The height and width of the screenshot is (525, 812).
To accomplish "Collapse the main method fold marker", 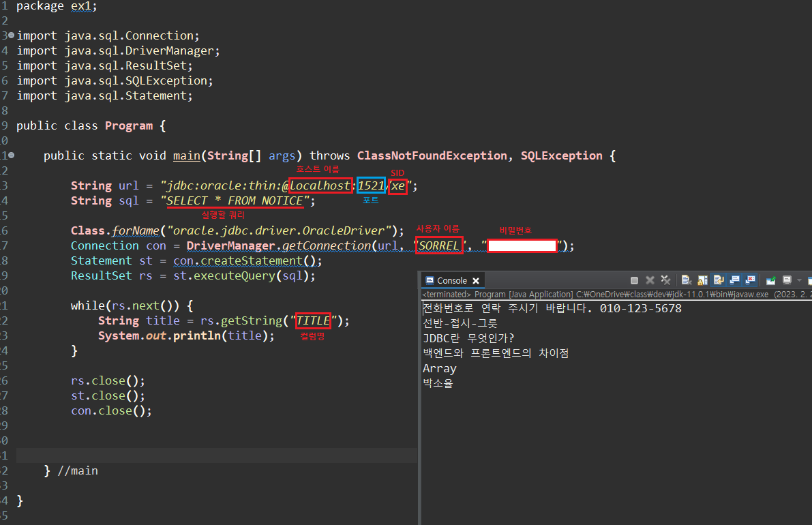I will click(x=12, y=155).
